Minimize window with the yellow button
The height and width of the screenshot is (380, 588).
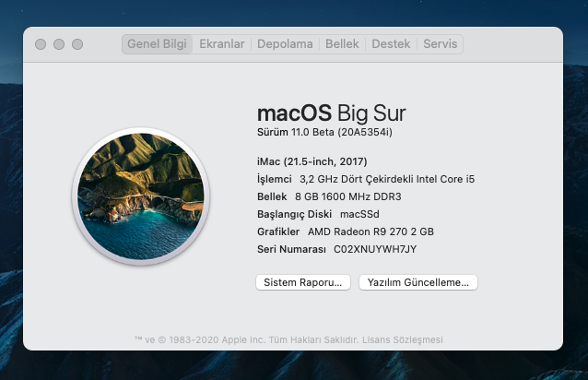[59, 44]
